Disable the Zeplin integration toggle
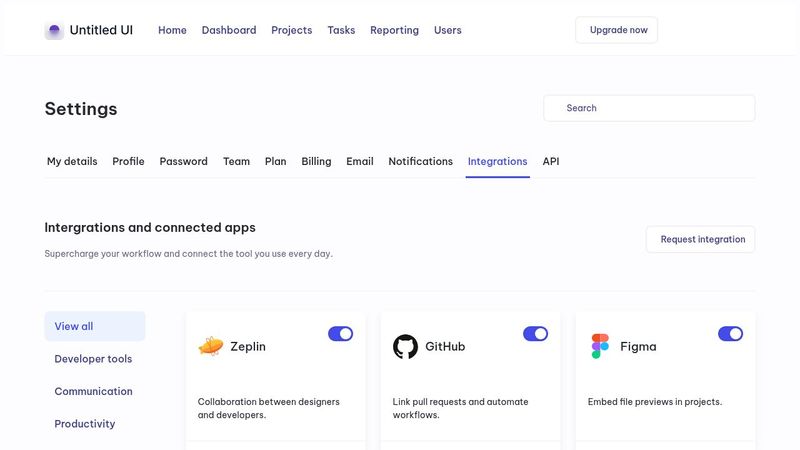Image resolution: width=800 pixels, height=450 pixels. [340, 334]
